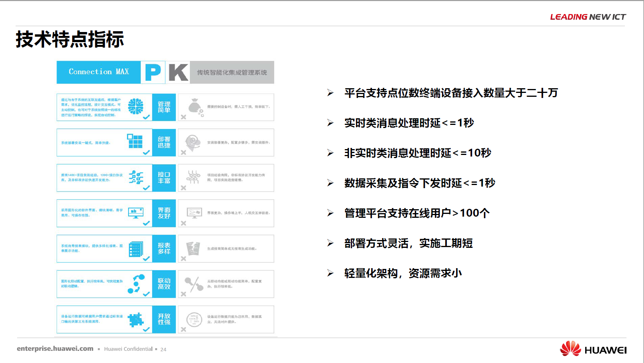
Task: Click the blue letter P tile
Action: point(153,72)
